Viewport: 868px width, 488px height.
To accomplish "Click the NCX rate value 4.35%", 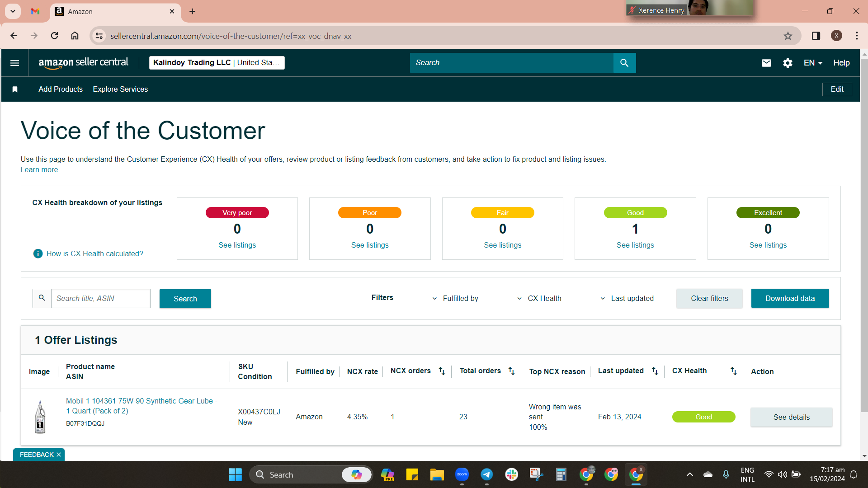I will [x=357, y=417].
